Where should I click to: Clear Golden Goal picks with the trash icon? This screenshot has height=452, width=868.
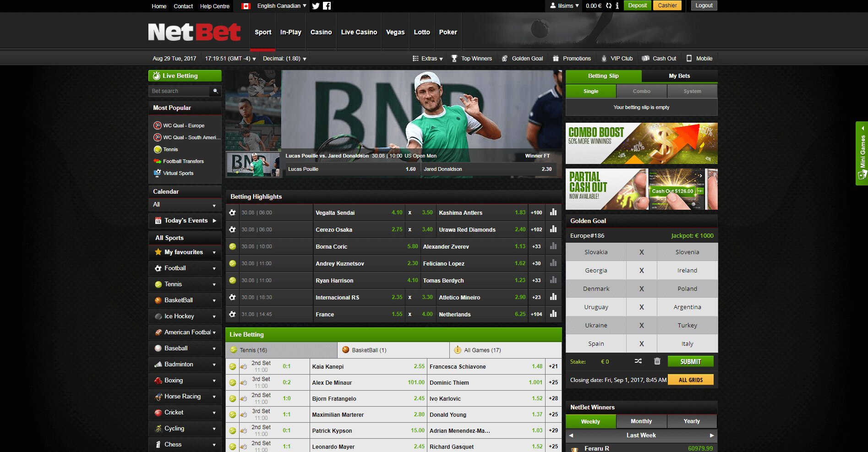tap(657, 361)
